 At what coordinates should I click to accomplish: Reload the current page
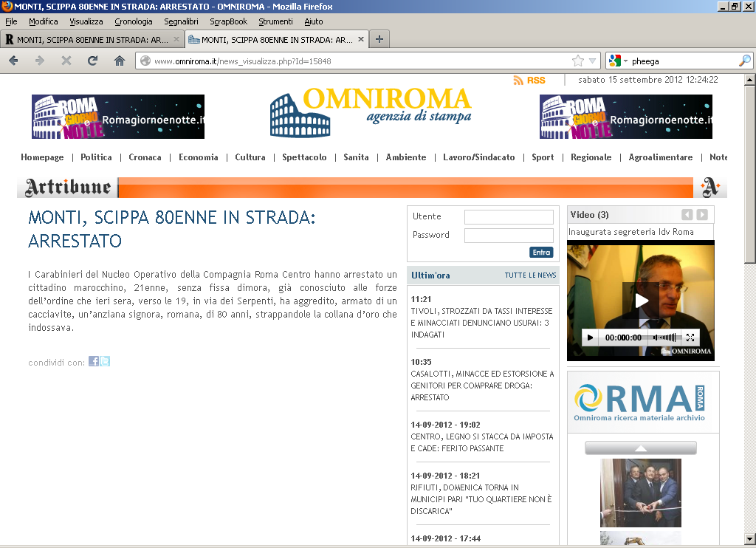[x=92, y=61]
